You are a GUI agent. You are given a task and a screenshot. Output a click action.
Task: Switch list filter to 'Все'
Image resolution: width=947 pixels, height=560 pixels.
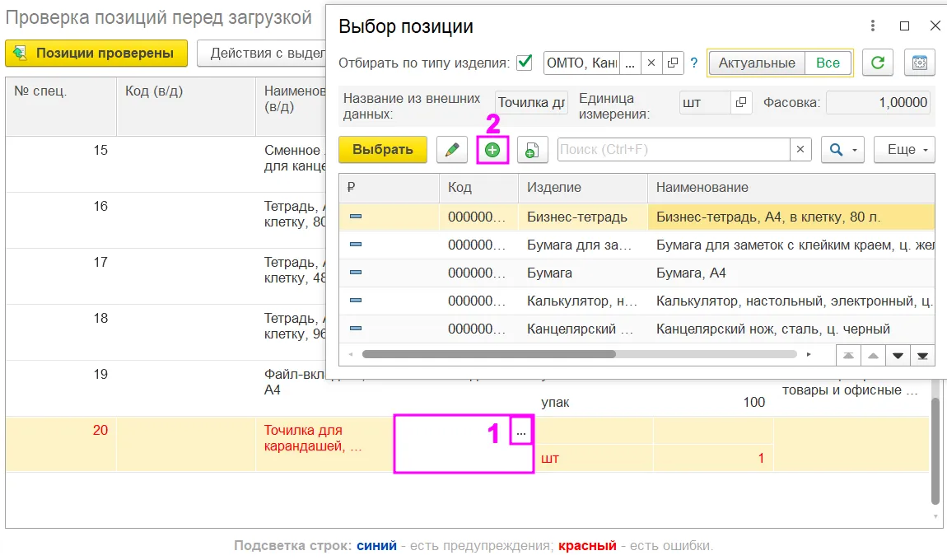coord(828,63)
